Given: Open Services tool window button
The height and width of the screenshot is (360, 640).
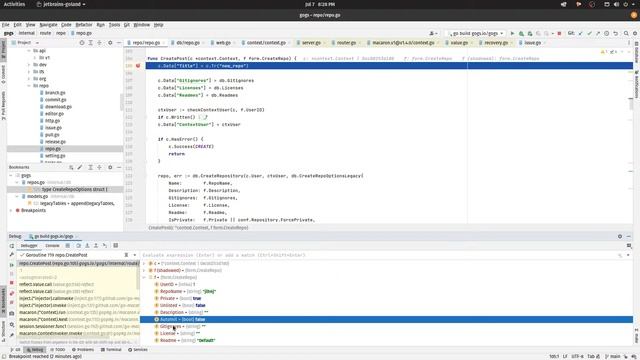Looking at the screenshot, I should click(x=138, y=350).
